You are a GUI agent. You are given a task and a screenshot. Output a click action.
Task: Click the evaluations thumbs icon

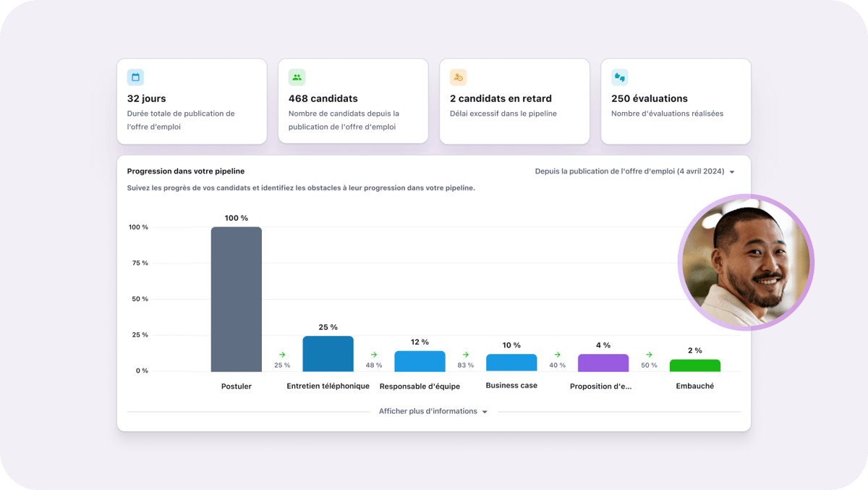click(619, 77)
